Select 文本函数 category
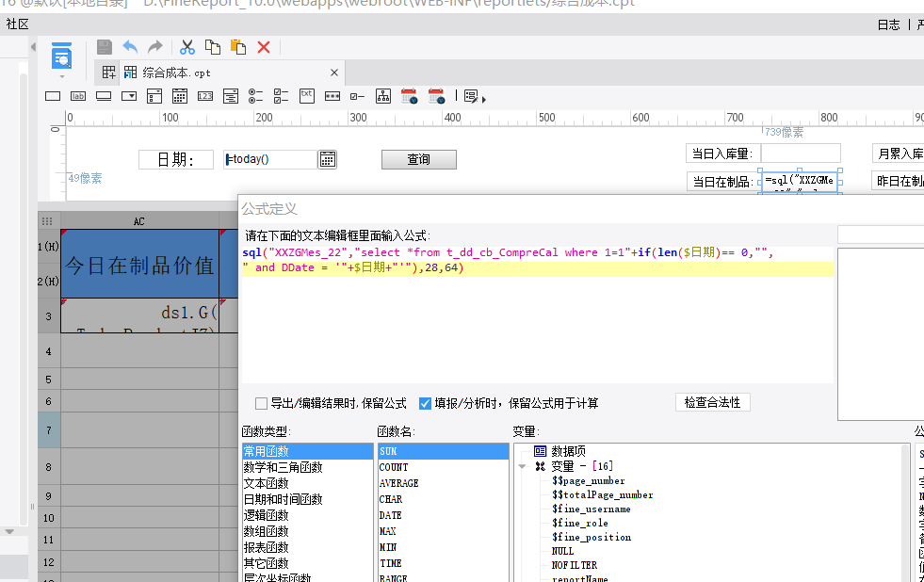This screenshot has width=924, height=582. coord(308,483)
